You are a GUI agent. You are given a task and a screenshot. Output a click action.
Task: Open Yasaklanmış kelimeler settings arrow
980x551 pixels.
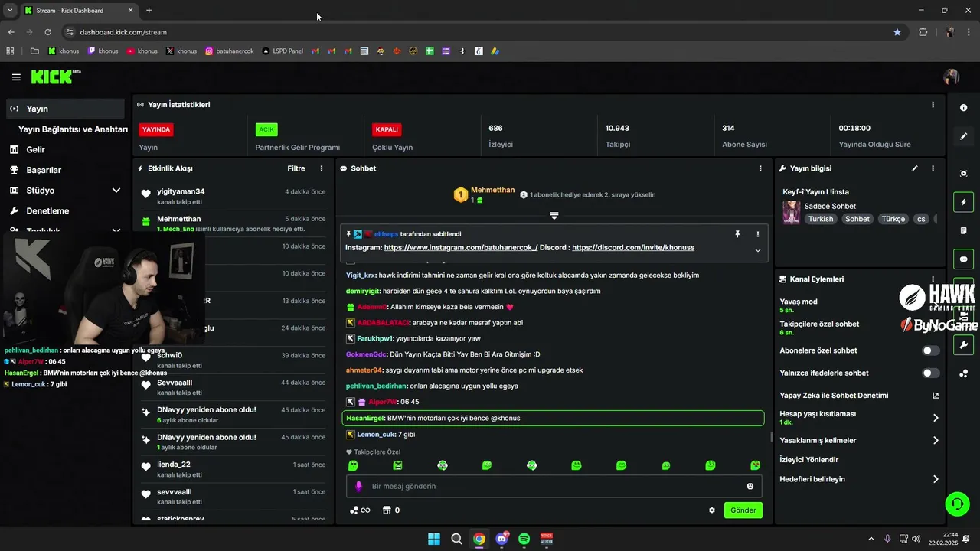(x=936, y=441)
